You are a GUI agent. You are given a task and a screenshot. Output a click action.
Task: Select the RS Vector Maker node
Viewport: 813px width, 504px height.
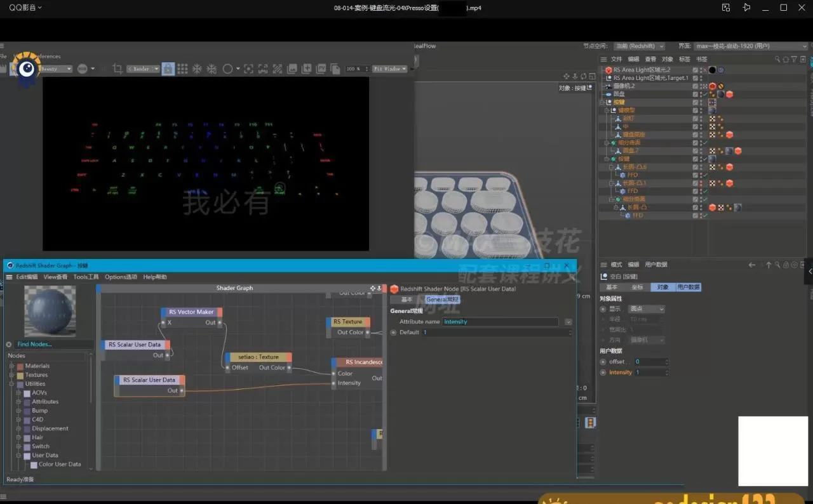[x=191, y=312]
